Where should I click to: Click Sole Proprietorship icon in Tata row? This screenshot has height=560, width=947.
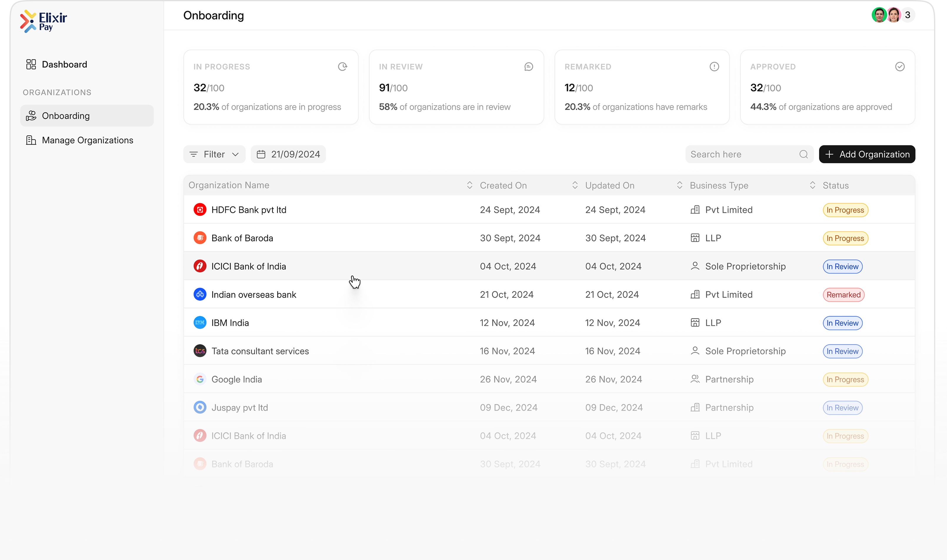pyautogui.click(x=695, y=351)
